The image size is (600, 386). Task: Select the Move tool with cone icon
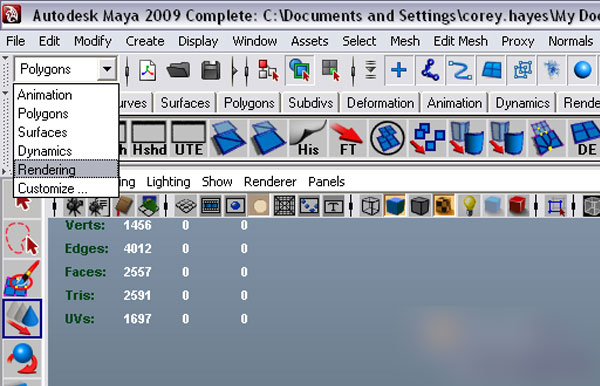(x=22, y=319)
